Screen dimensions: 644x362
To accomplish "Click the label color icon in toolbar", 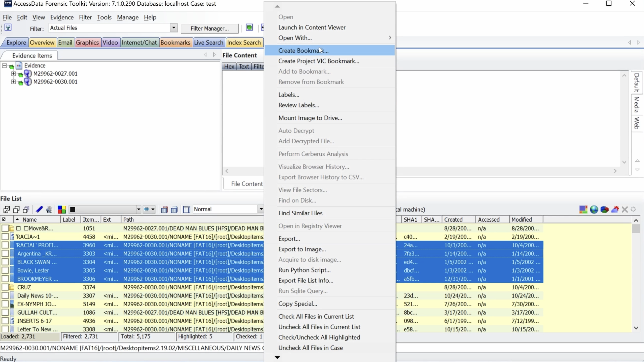I will pos(61,209).
